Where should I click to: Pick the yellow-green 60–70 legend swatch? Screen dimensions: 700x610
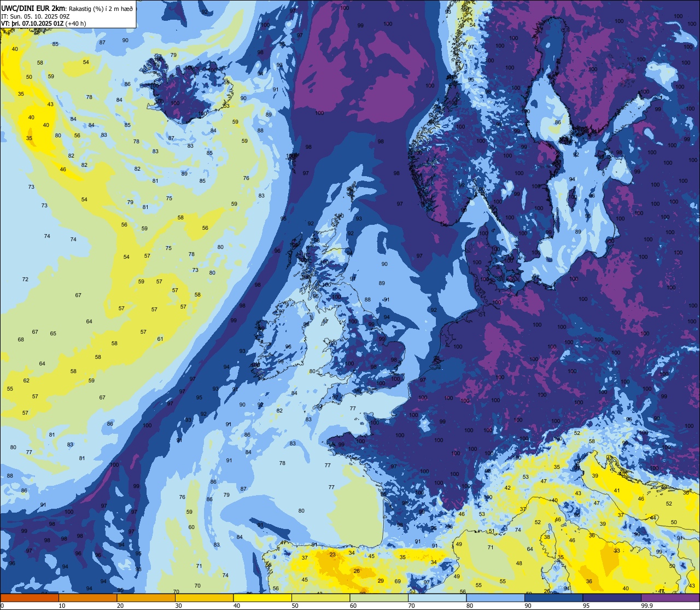click(x=379, y=597)
